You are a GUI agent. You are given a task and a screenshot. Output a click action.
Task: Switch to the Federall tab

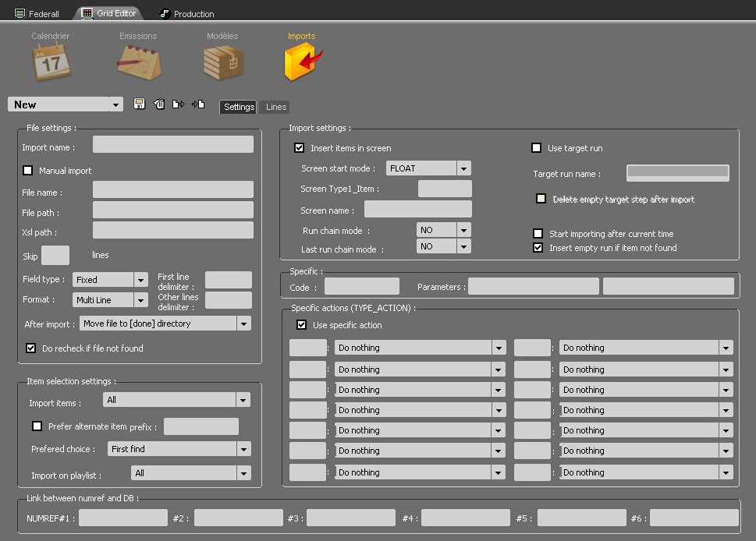coord(37,13)
